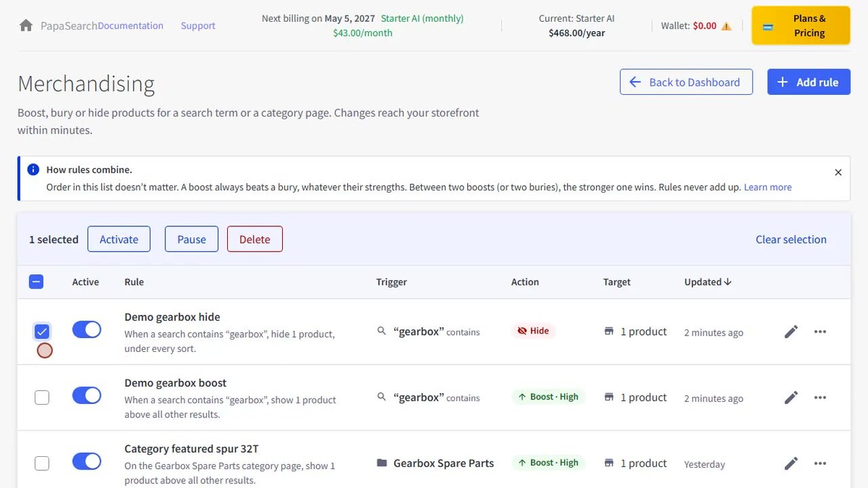Viewport: 868px width, 488px height.
Task: Activate the selected rule
Action: pos(119,239)
